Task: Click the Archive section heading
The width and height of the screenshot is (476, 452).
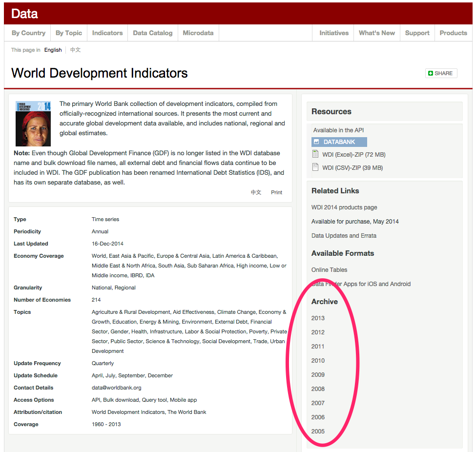Action: tap(325, 302)
